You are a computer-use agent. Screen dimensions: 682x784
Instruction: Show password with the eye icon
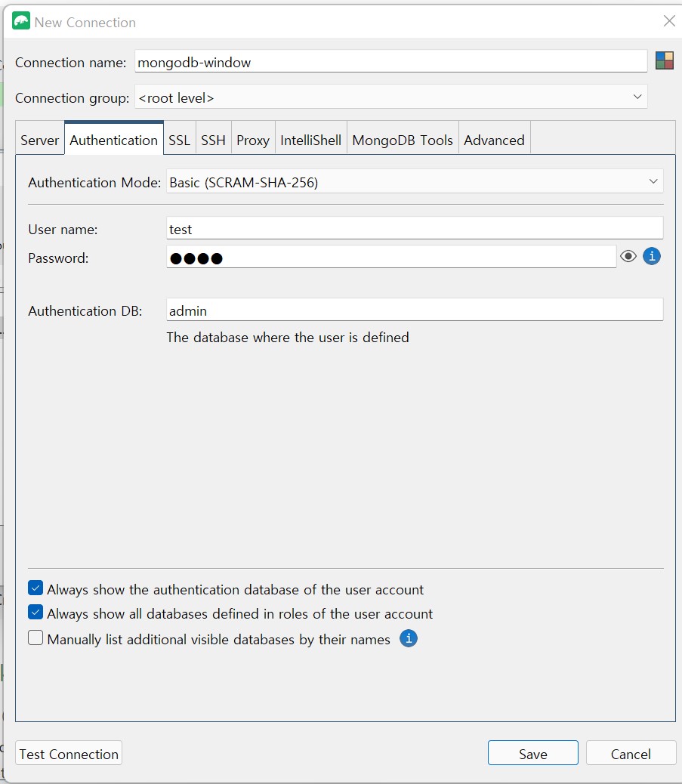[628, 257]
